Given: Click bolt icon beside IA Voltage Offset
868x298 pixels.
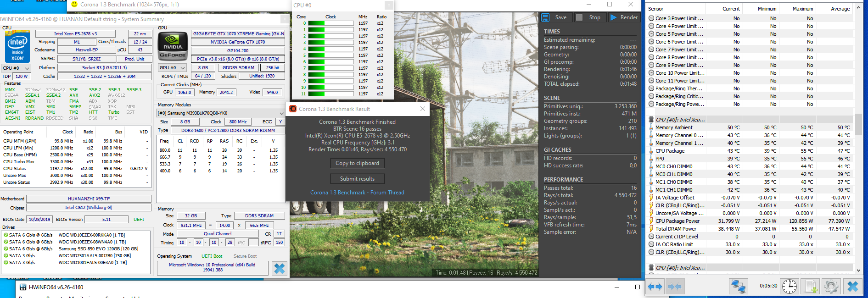Looking at the screenshot, I should [x=651, y=198].
